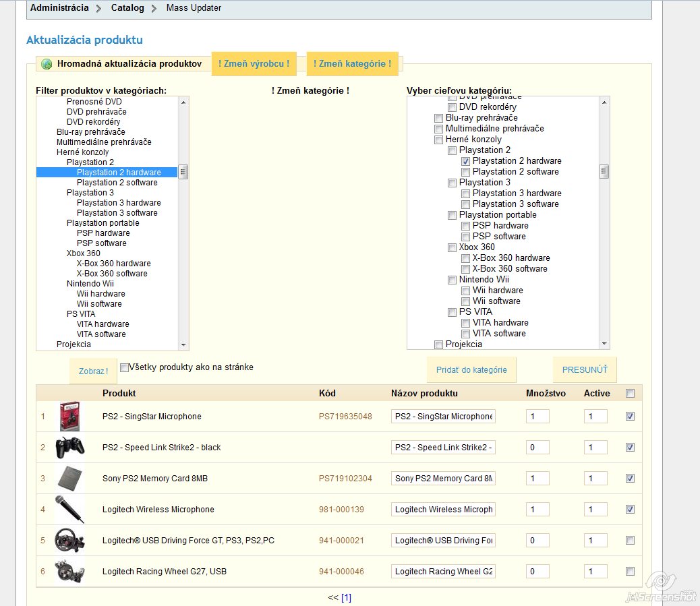Select Logitech USB Driving Force GT row checkbox
The image size is (700, 606).
[x=630, y=541]
